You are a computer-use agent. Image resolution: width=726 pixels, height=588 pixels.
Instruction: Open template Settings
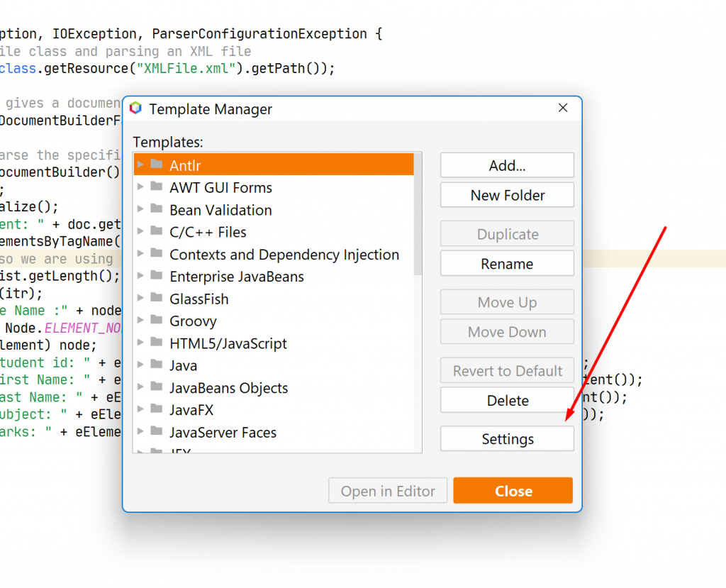tap(507, 439)
